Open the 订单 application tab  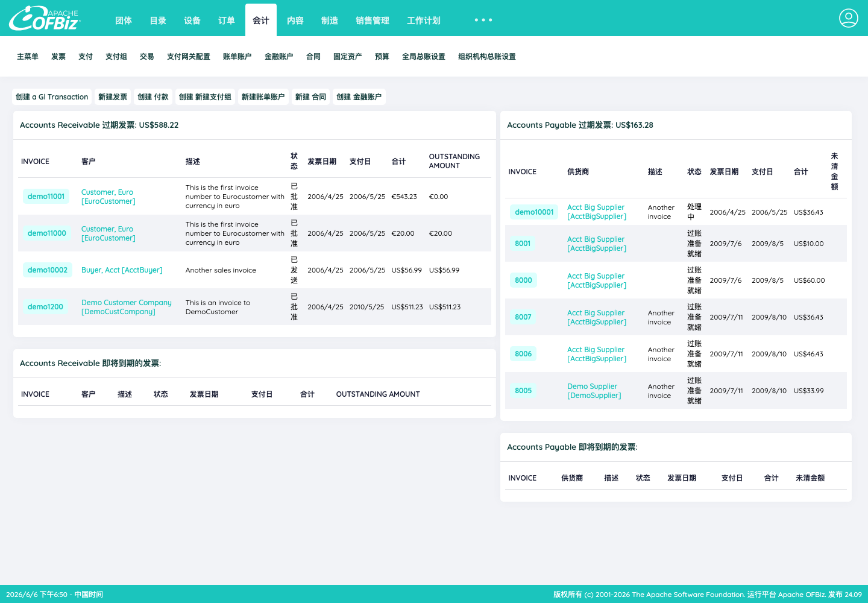click(227, 21)
